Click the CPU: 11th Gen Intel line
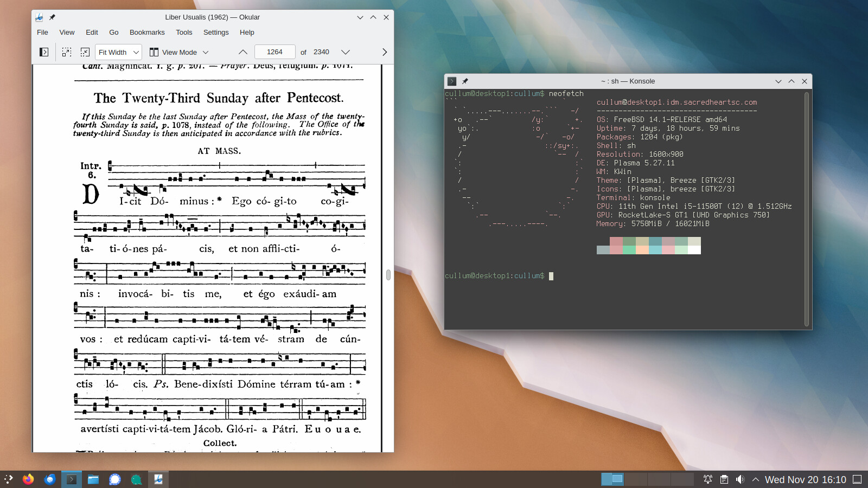Viewport: 868px width, 488px height. pyautogui.click(x=694, y=207)
